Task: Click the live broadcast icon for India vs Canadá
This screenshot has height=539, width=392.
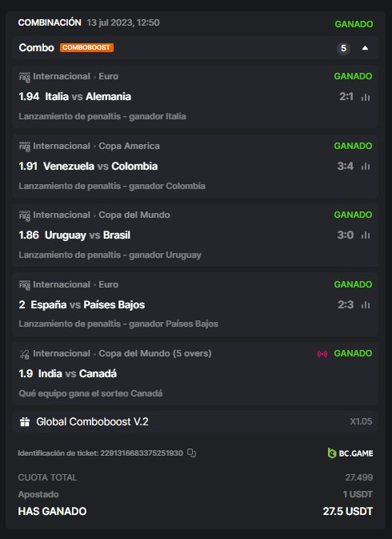Action: pyautogui.click(x=322, y=354)
